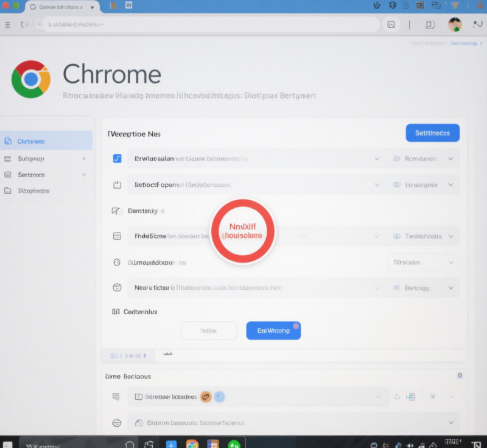Expand the Btrorim beeeuno row chevron

[451, 422]
